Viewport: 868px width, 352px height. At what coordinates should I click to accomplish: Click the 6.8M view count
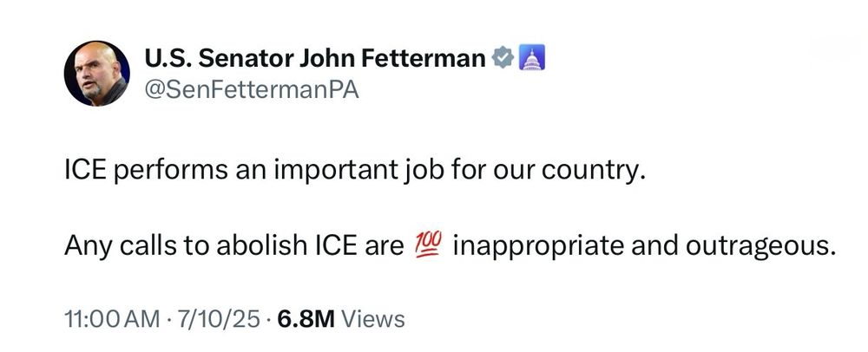coord(306,319)
